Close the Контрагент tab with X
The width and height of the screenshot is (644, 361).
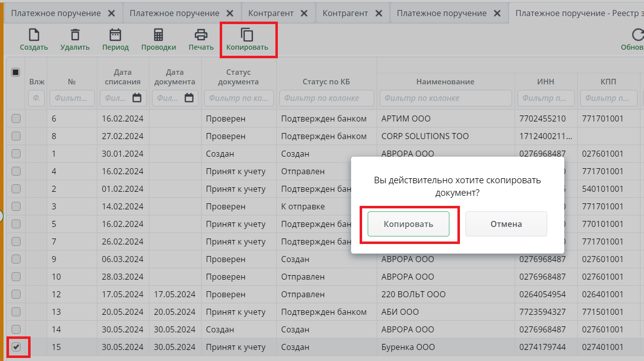[304, 14]
